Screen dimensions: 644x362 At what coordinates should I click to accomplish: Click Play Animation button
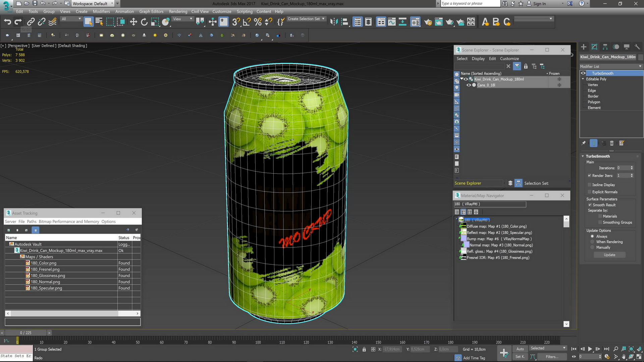(x=590, y=349)
